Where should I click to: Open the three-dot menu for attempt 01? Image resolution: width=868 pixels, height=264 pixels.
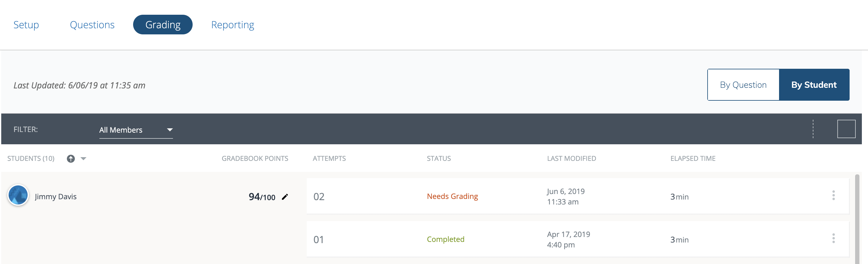click(x=833, y=239)
